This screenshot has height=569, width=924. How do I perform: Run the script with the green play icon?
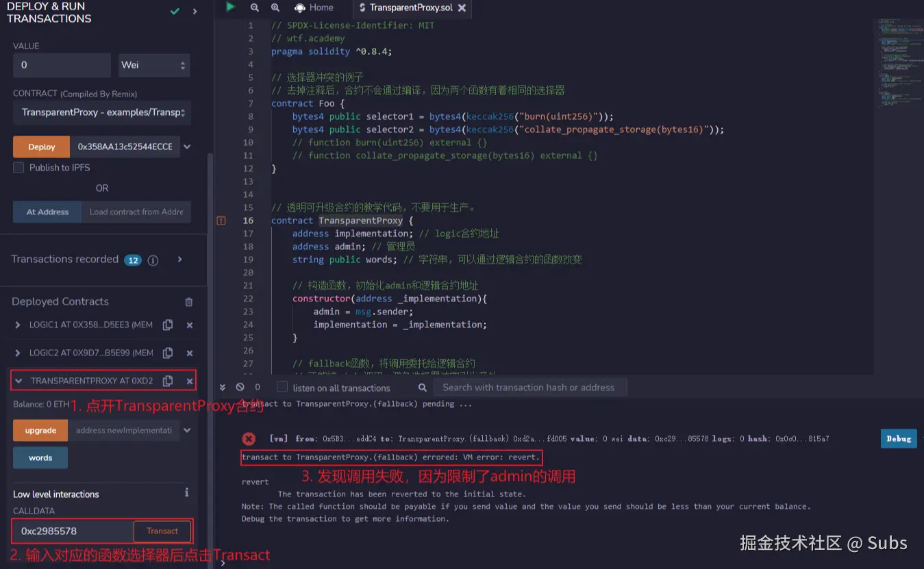(231, 7)
